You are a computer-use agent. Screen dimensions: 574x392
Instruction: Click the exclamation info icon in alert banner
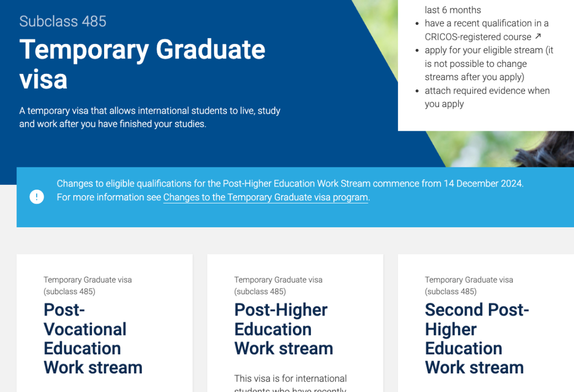point(37,197)
